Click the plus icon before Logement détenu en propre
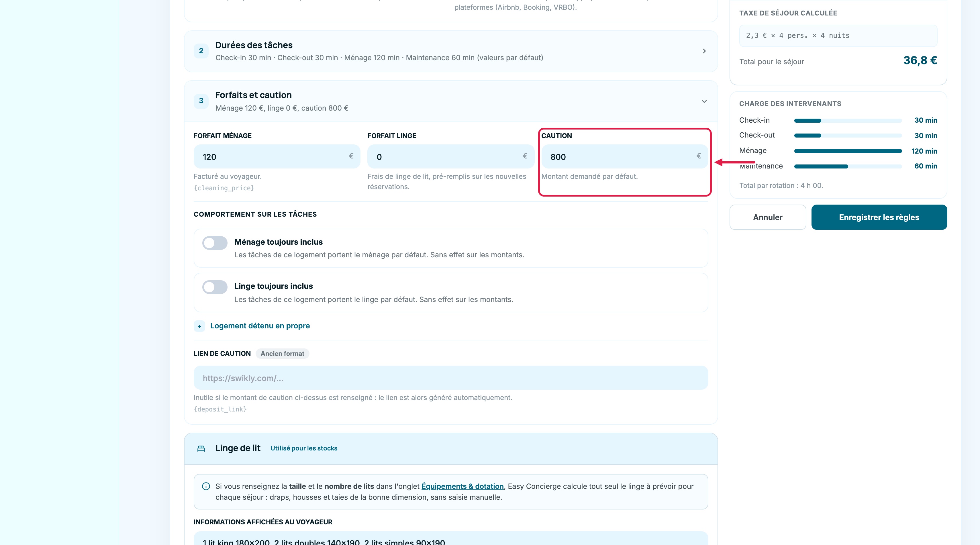Screen dimensions: 980x545 click(199, 326)
